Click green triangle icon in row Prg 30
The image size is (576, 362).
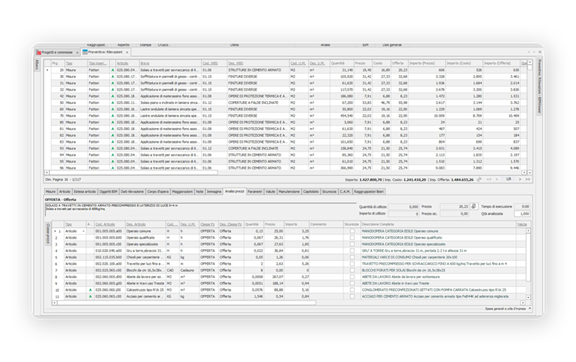tap(113, 76)
